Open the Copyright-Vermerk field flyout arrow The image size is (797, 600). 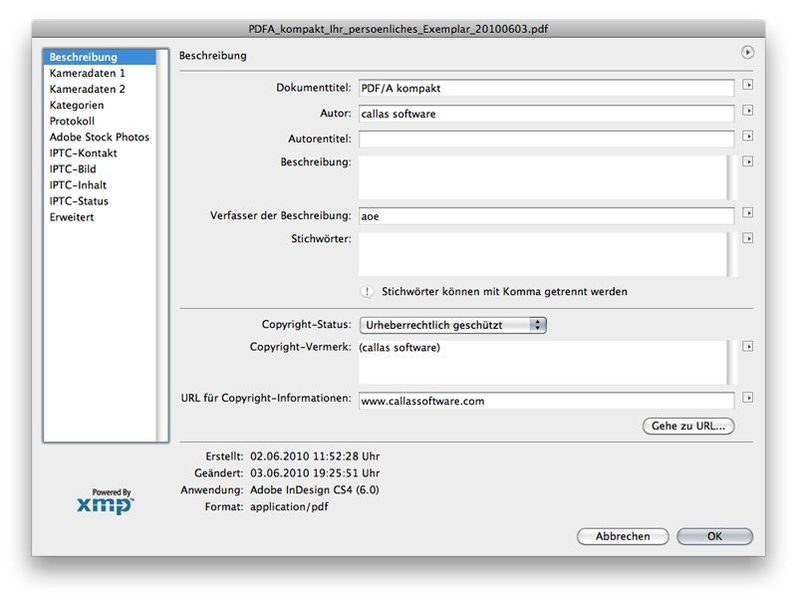(x=747, y=347)
